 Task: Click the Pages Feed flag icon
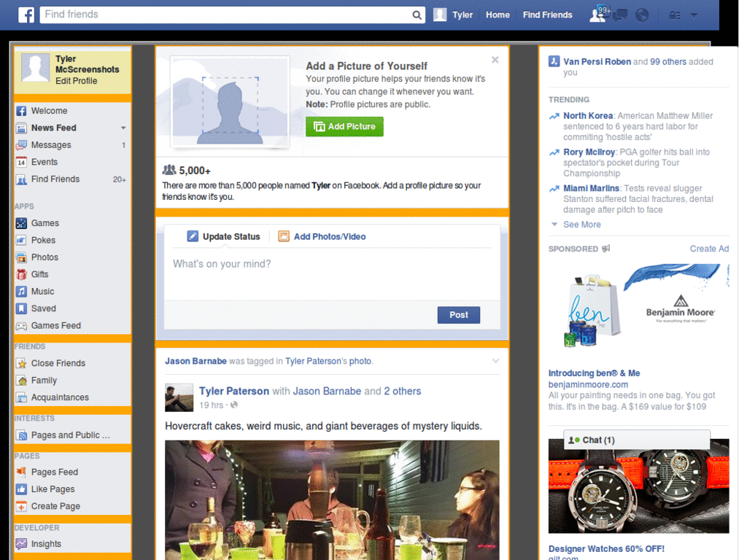tap(21, 472)
